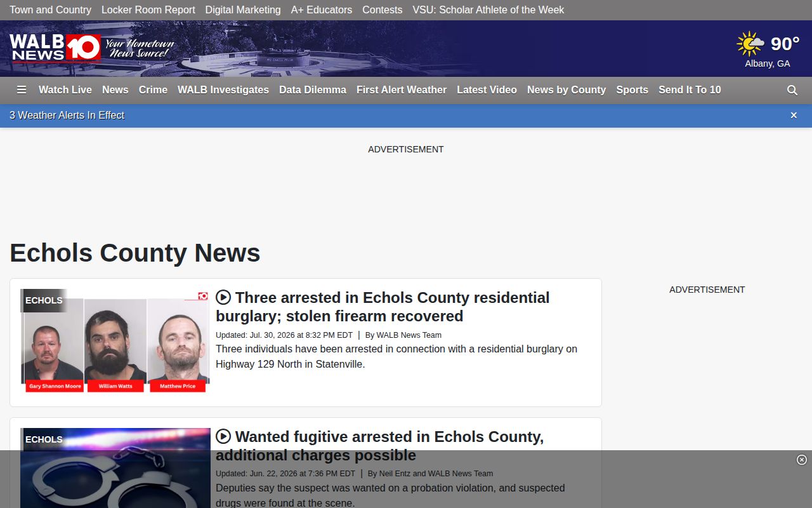Click the search magnifier icon
This screenshot has height=508, width=812.
point(792,90)
